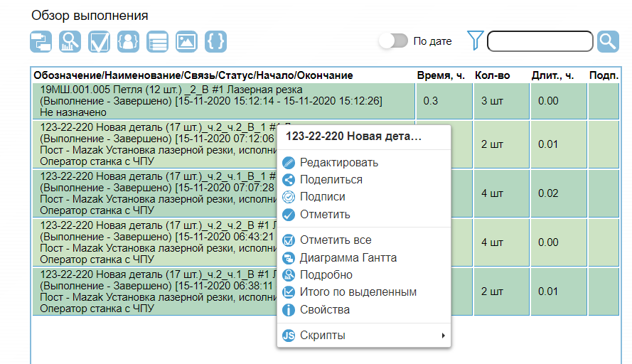Open «Свойства» from context menu
632x364 pixels.
click(x=324, y=310)
